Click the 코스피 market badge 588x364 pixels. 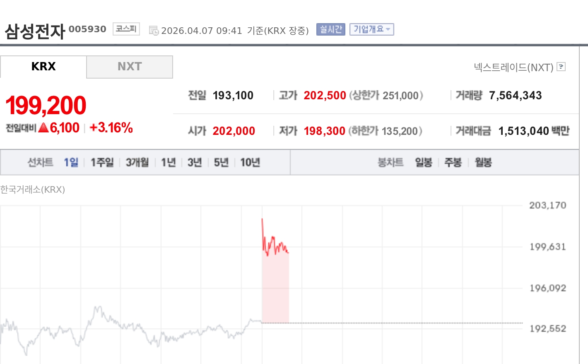tap(126, 29)
